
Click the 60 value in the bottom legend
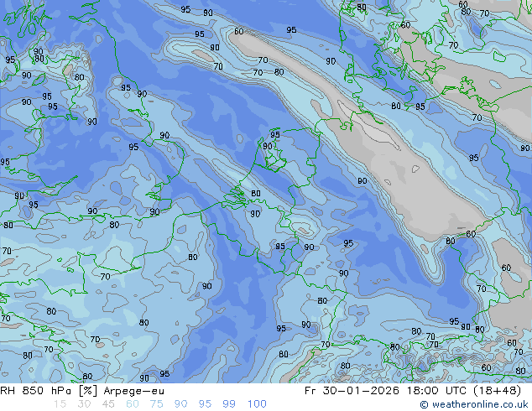(x=133, y=404)
